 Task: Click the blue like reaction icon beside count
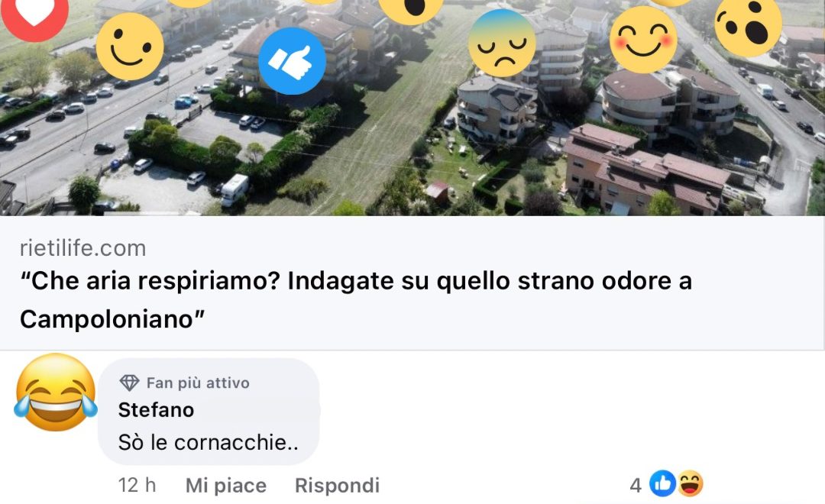(662, 483)
